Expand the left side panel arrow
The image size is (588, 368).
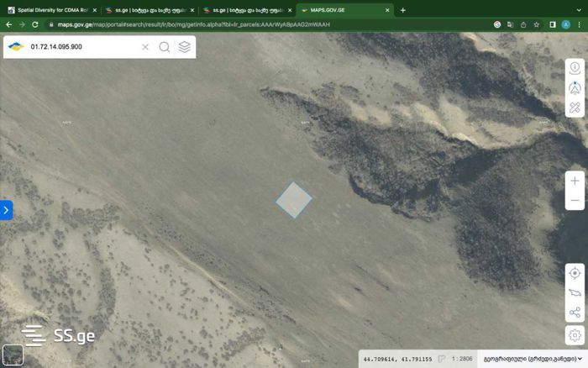(x=6, y=210)
